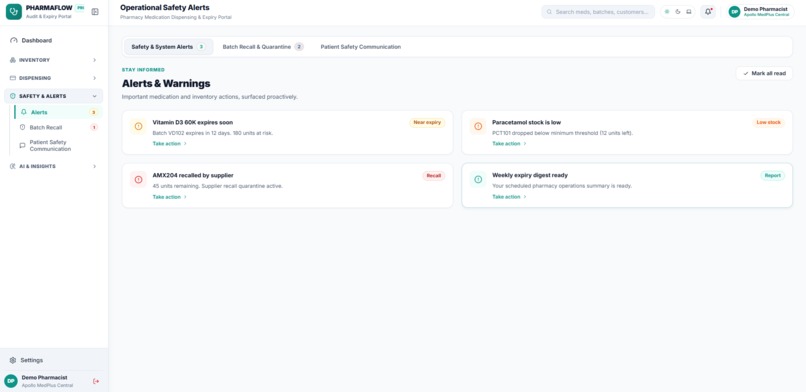Focus the search meds, batches field
This screenshot has width=806, height=392.
pos(598,12)
